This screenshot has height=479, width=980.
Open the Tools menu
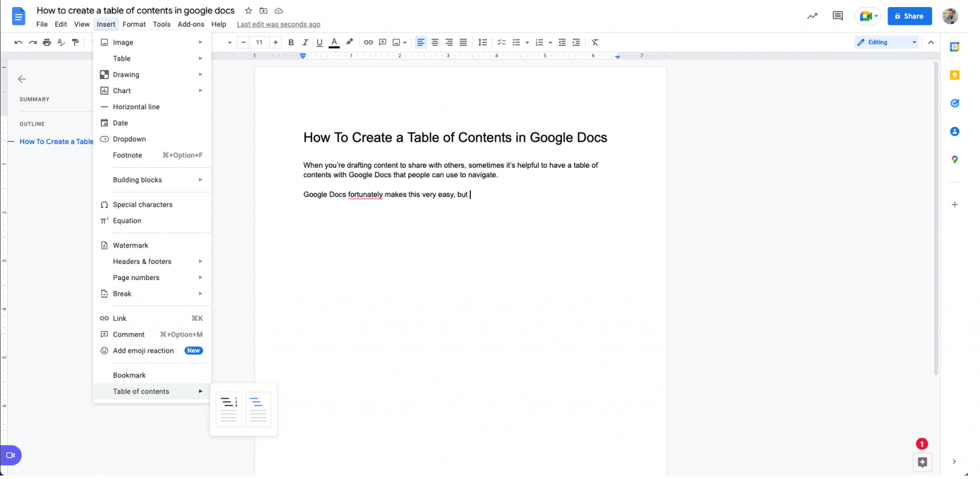point(161,24)
